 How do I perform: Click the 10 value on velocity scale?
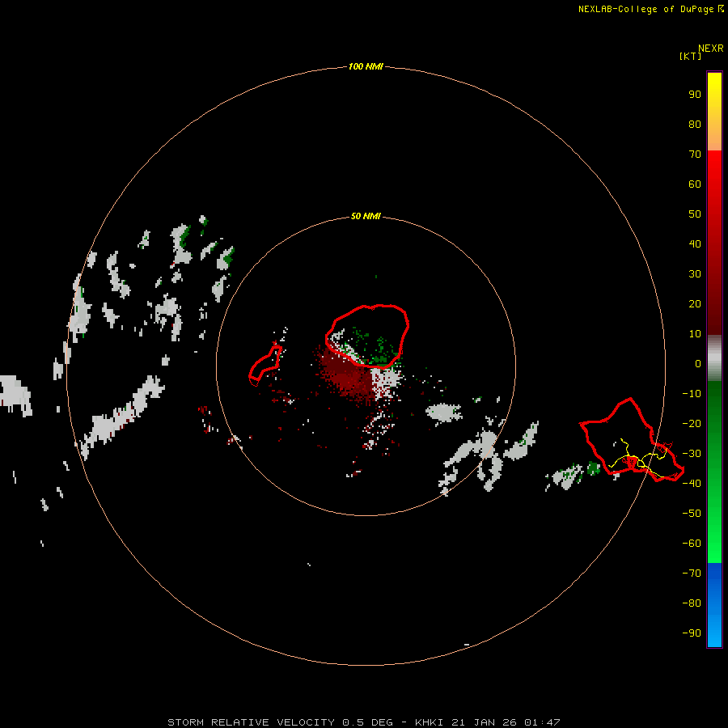tap(695, 334)
